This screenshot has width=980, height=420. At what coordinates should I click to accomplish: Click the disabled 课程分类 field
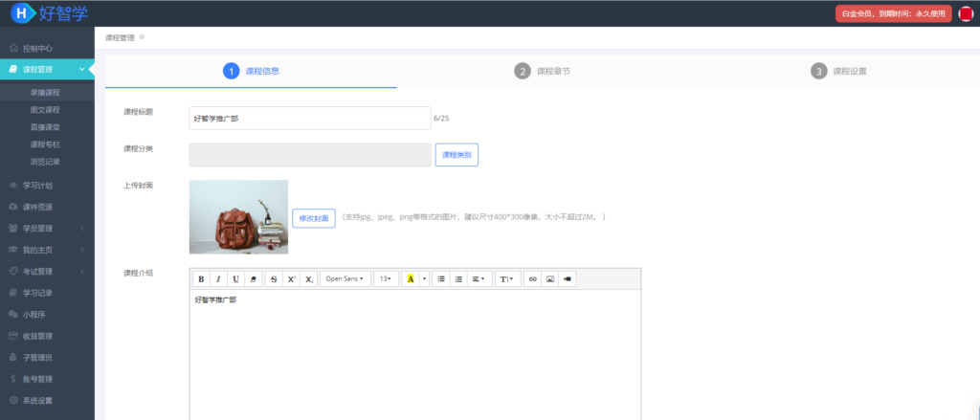pos(310,155)
